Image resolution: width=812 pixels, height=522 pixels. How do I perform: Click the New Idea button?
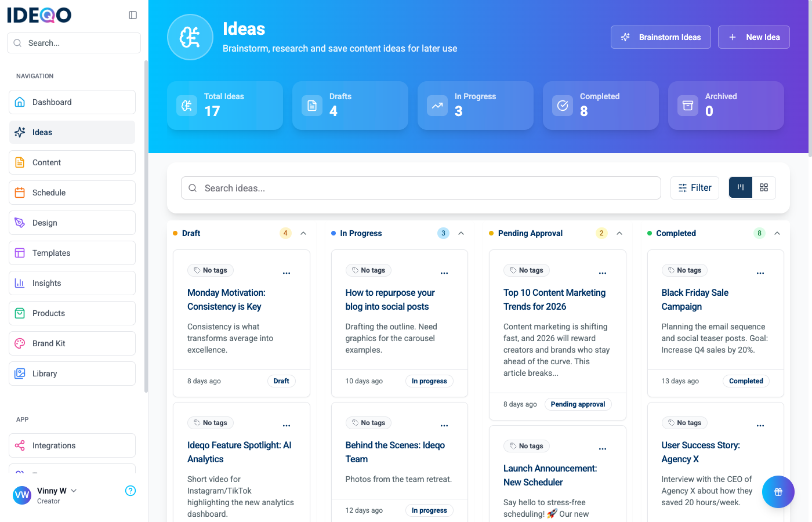753,37
